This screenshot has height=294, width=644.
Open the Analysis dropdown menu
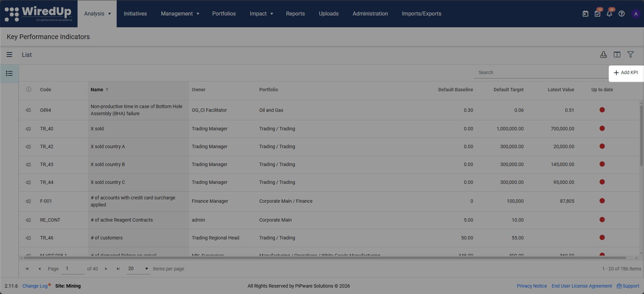97,14
